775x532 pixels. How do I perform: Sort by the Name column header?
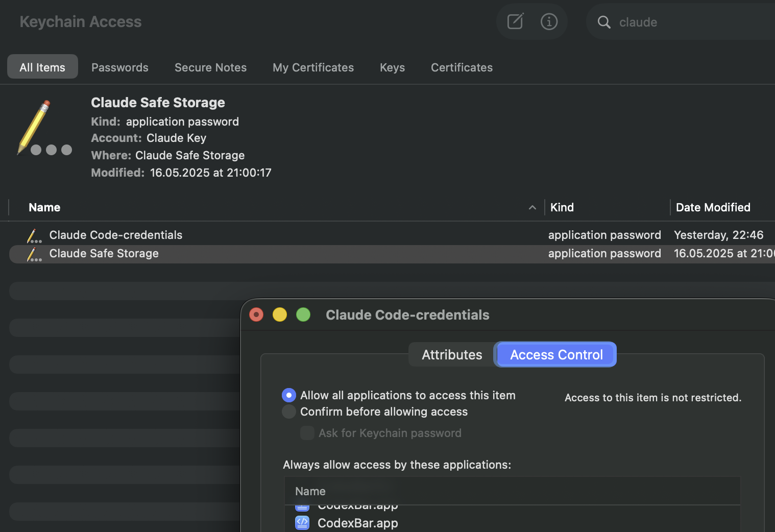[44, 207]
